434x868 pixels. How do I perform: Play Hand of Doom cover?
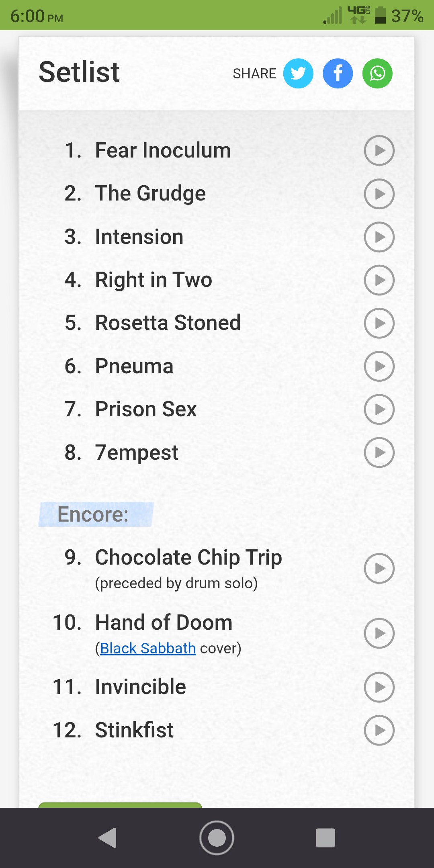[379, 633]
